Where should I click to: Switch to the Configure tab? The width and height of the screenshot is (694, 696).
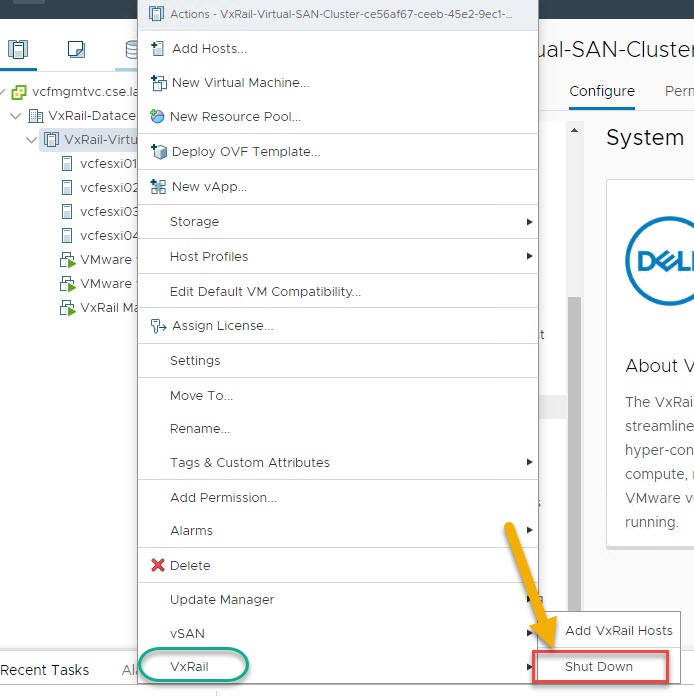click(602, 92)
